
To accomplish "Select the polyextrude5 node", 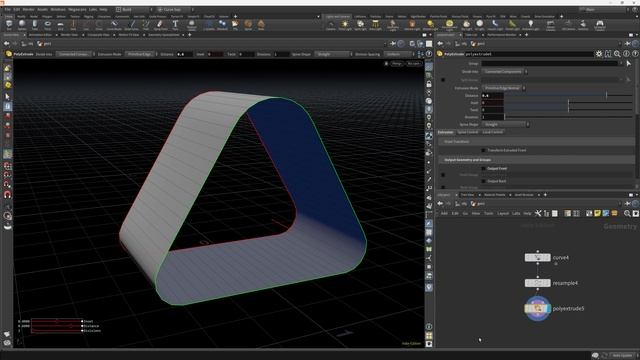I will coord(538,309).
